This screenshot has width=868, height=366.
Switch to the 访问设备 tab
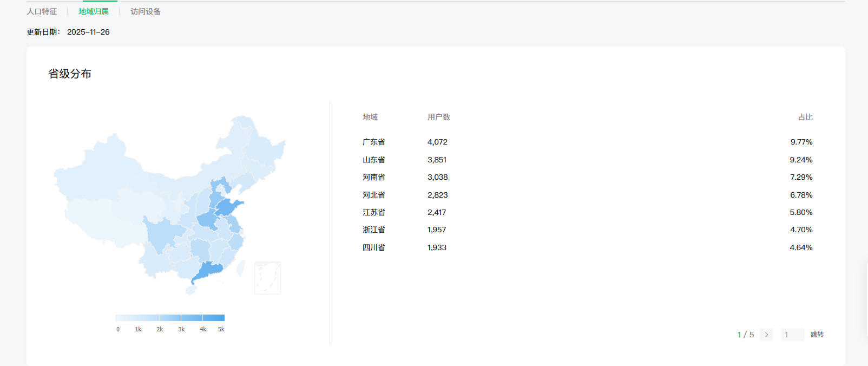pos(146,11)
